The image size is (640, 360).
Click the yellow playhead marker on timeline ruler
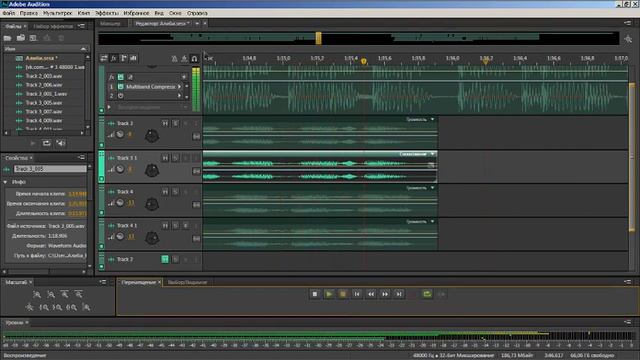pos(363,61)
